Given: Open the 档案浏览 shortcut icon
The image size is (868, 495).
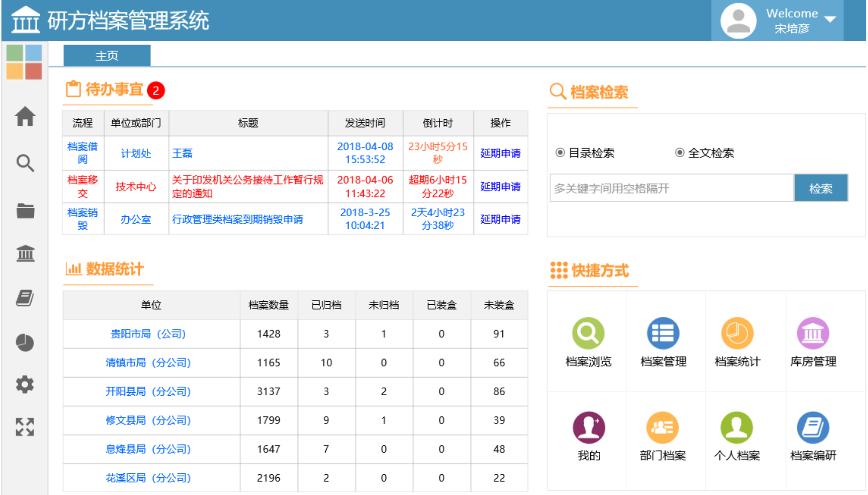Looking at the screenshot, I should pos(588,333).
